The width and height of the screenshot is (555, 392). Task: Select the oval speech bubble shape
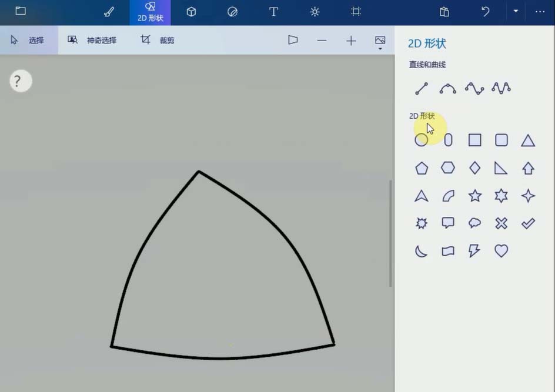(x=474, y=223)
